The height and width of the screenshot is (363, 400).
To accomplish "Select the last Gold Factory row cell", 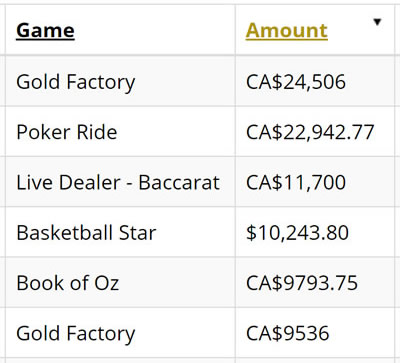I will coord(120,333).
